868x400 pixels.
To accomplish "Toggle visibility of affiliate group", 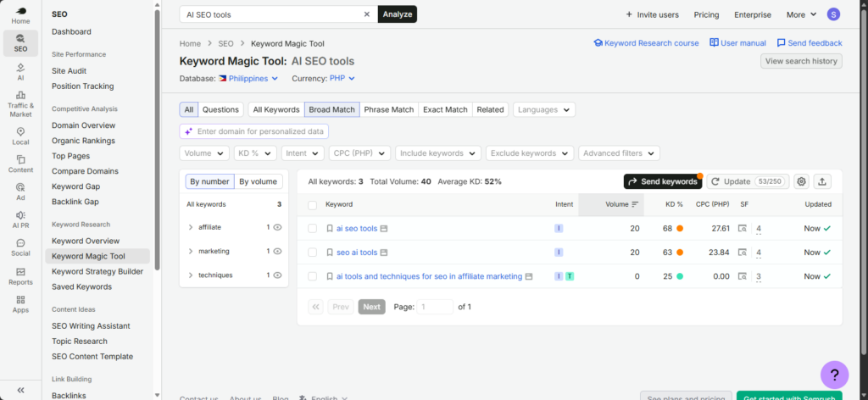I will pyautogui.click(x=278, y=227).
